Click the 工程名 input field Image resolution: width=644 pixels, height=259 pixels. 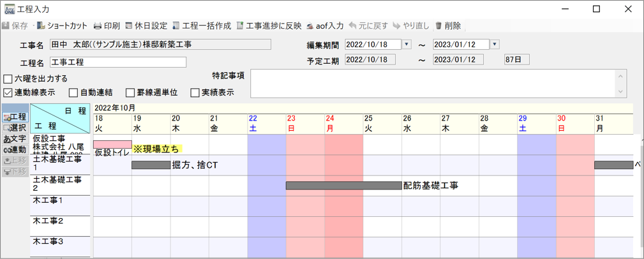coord(118,62)
